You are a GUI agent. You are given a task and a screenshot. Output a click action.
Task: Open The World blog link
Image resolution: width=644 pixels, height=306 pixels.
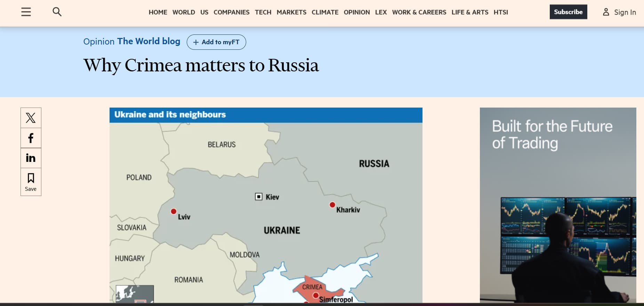click(148, 41)
